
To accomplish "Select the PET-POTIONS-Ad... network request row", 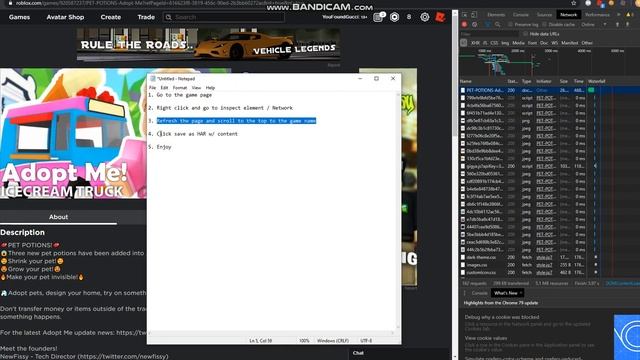I will pyautogui.click(x=549, y=90).
